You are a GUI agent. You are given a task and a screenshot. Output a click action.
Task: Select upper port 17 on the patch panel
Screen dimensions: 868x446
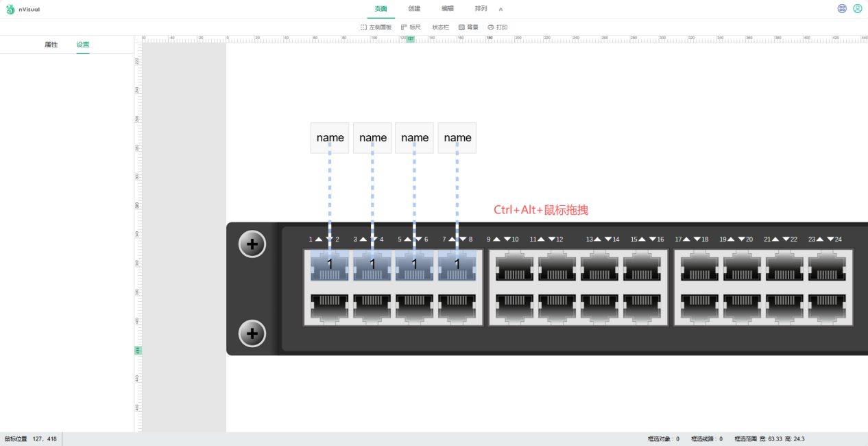[x=700, y=268]
